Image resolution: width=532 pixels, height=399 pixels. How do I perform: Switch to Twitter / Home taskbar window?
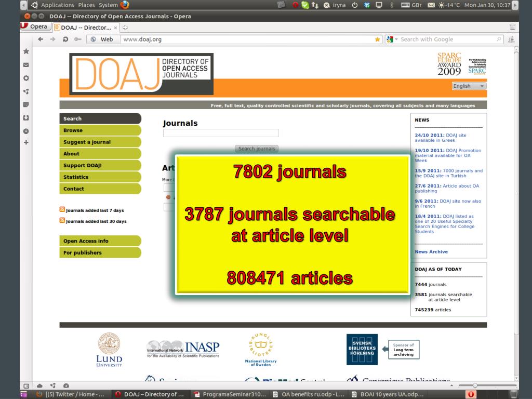pyautogui.click(x=70, y=394)
